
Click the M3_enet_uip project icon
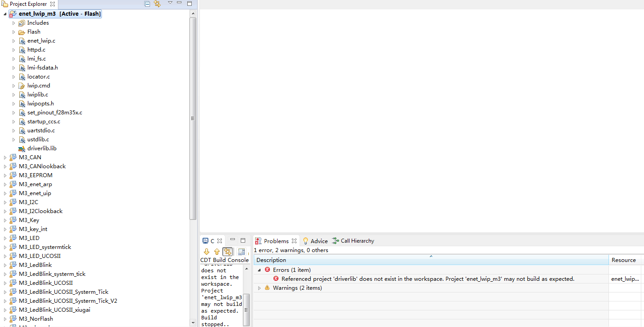click(x=13, y=193)
